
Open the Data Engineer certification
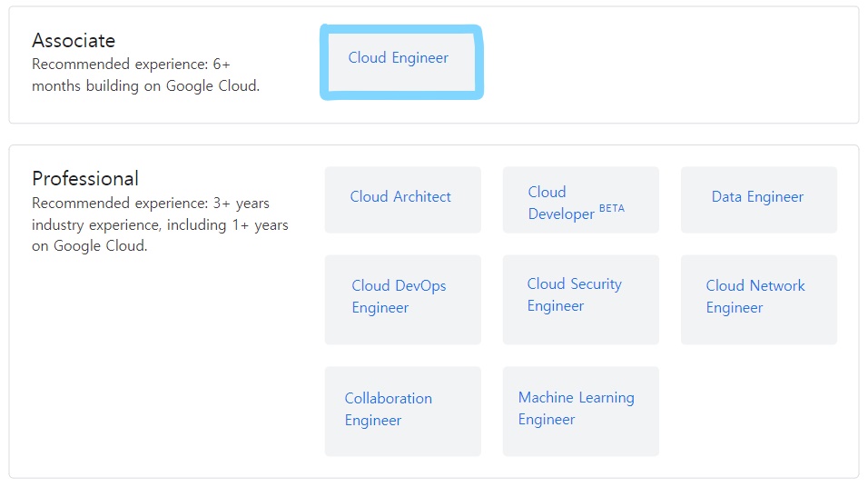point(758,200)
